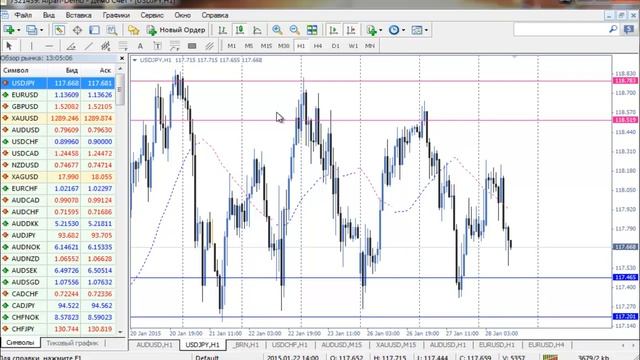Switch timeframe to H4

click(x=318, y=46)
